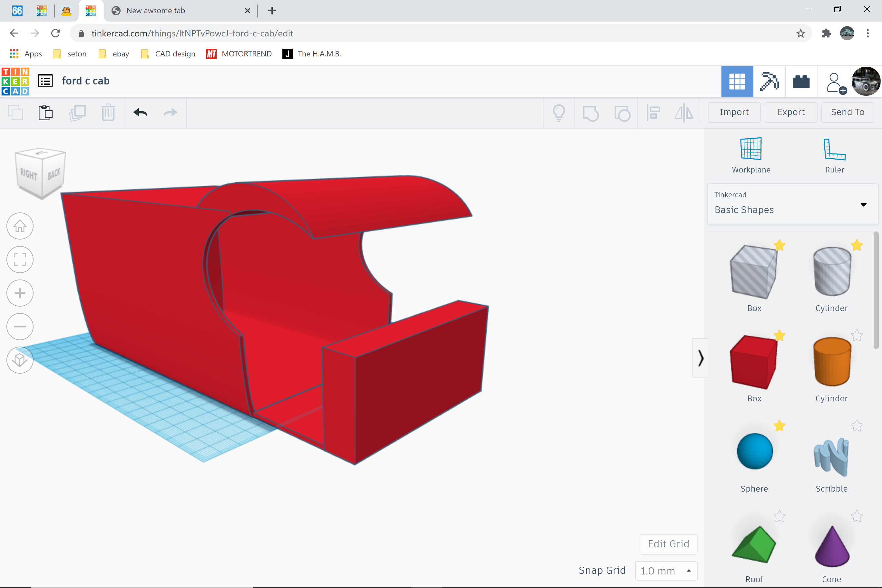Screen dimensions: 882x588
Task: Open the Basic Shapes library dropdown
Action: [x=792, y=204]
